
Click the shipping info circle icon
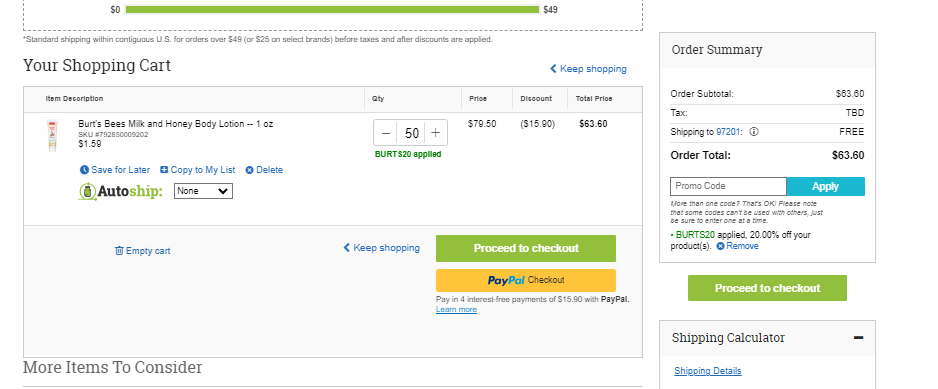[754, 132]
